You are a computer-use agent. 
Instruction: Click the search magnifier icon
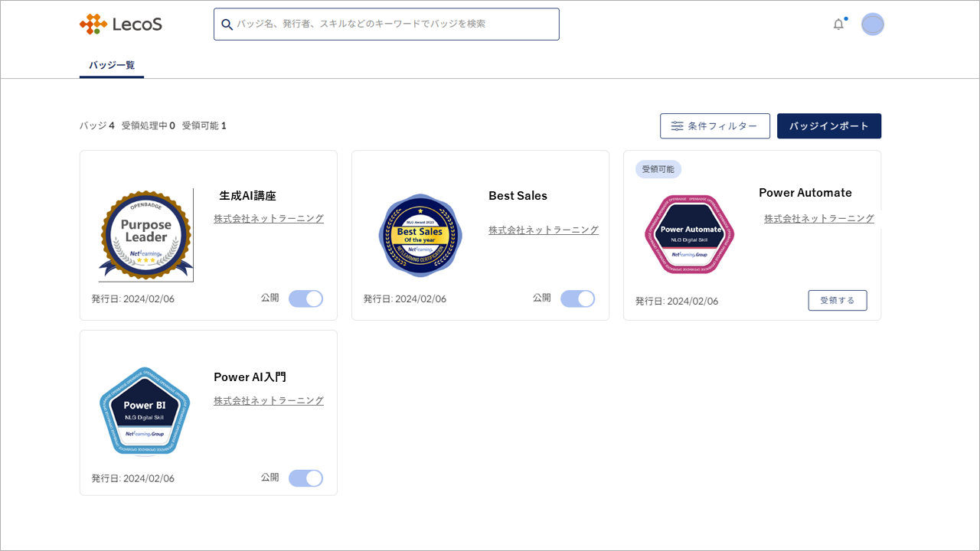click(227, 24)
